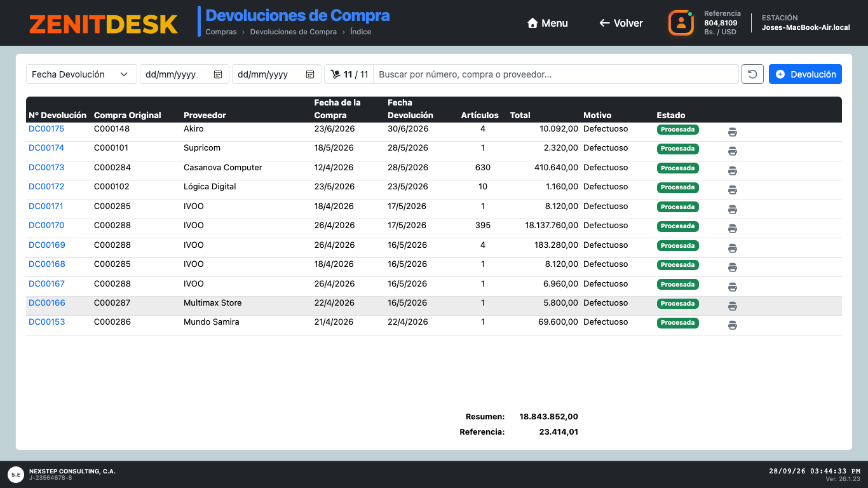The height and width of the screenshot is (488, 868).
Task: Print the DC00174 Supricom return
Action: 733,151
